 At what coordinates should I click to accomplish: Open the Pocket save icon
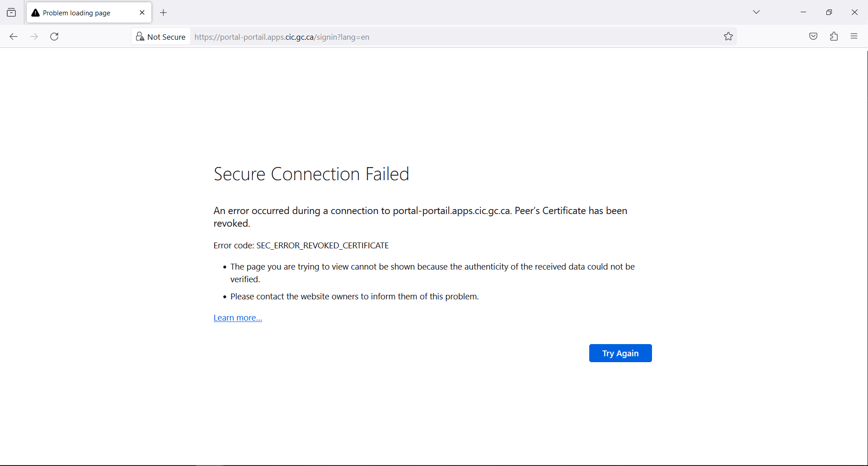(813, 36)
